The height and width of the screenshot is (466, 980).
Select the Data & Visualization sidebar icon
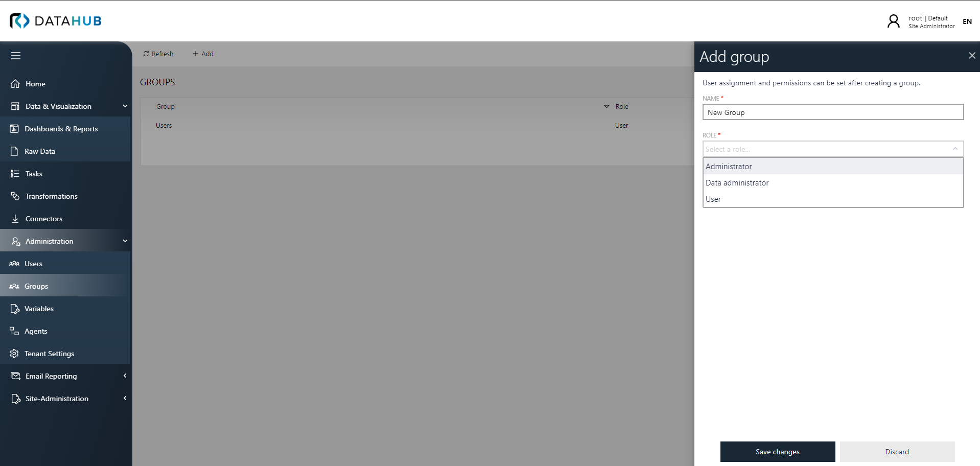point(15,106)
